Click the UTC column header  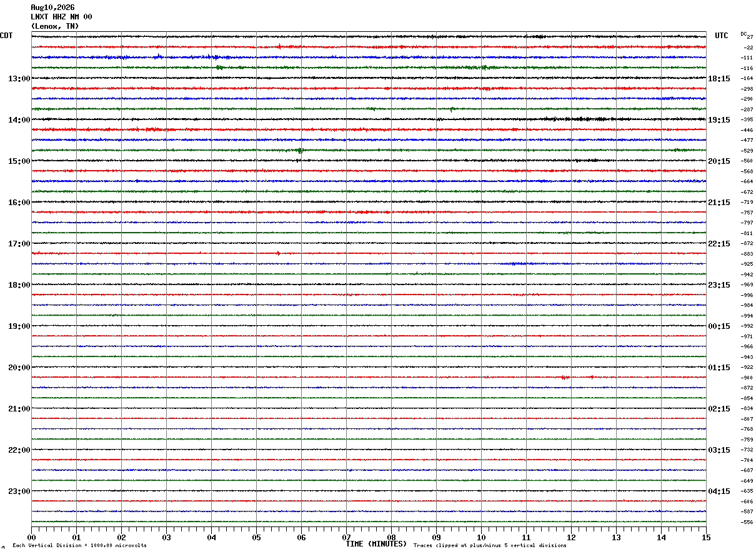tap(722, 36)
